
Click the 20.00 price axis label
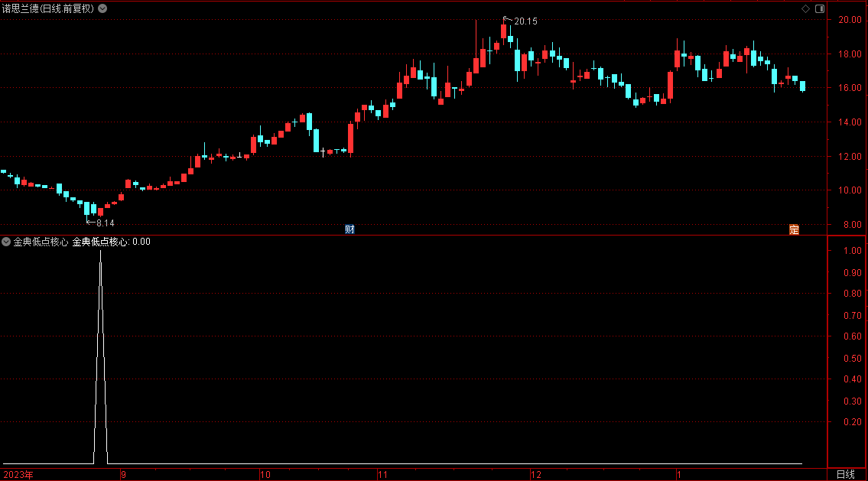[850, 20]
